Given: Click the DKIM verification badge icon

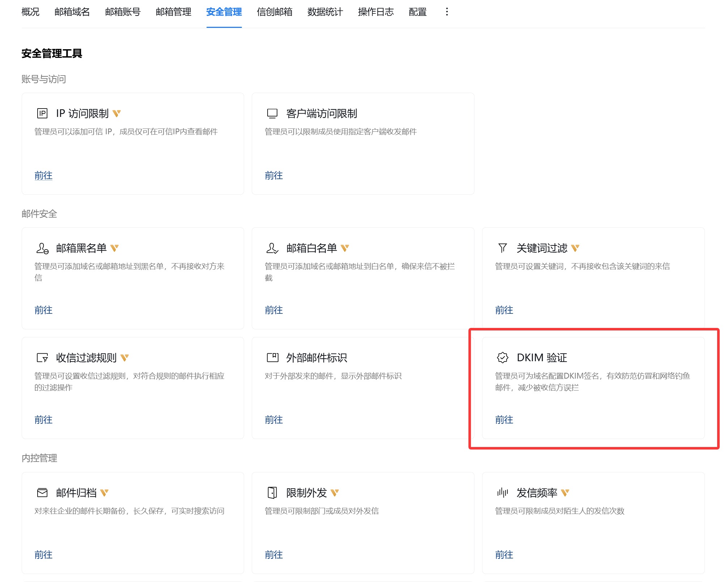Looking at the screenshot, I should [502, 358].
